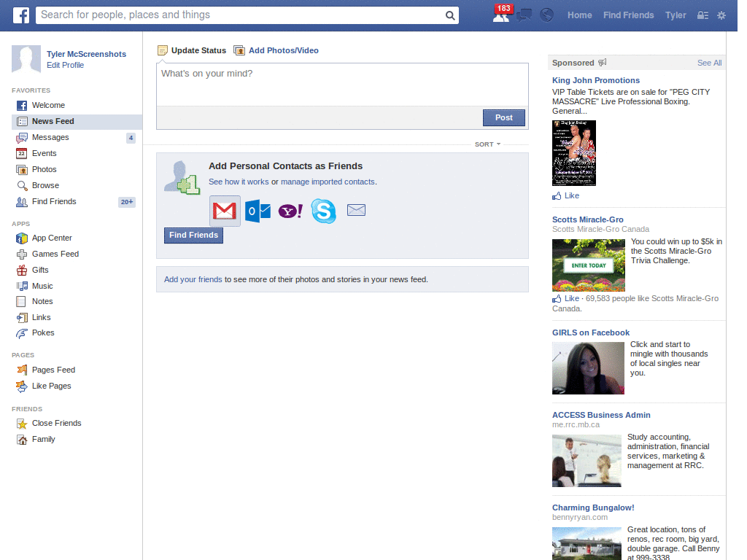
Task: Open See how it works link
Action: tap(239, 182)
